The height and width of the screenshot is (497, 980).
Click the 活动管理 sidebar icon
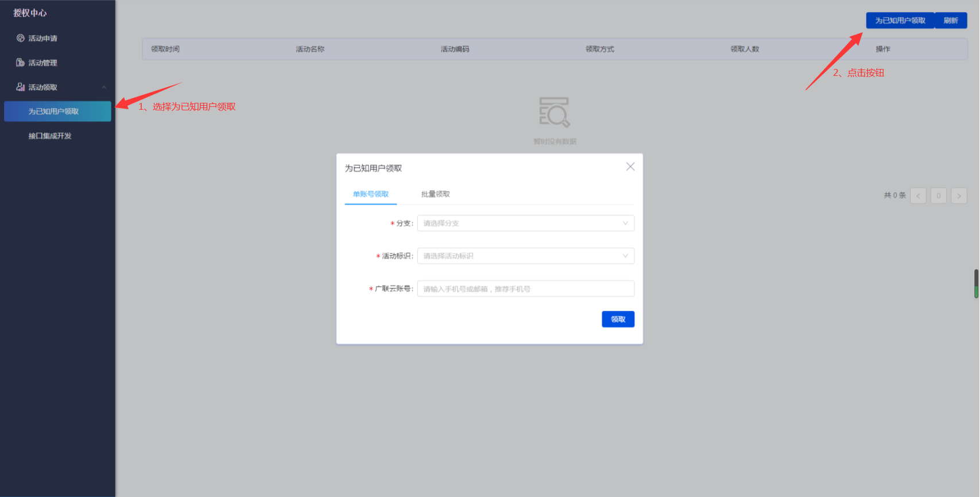tap(21, 63)
